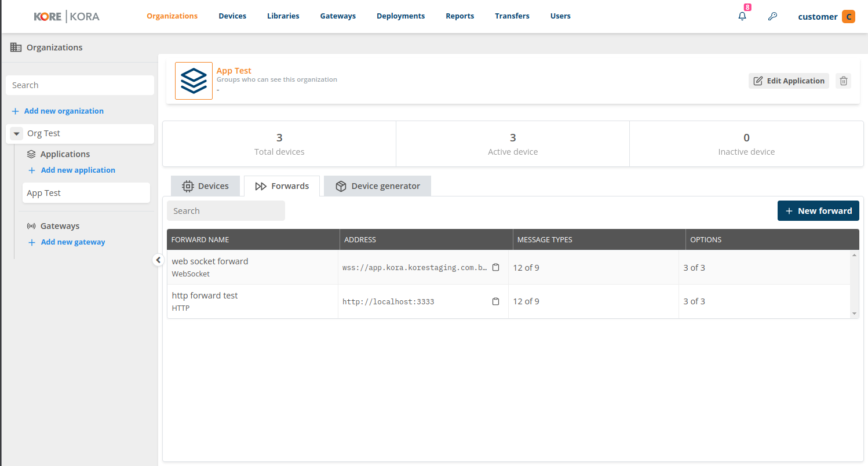
Task: Click the New forward button
Action: (818, 211)
